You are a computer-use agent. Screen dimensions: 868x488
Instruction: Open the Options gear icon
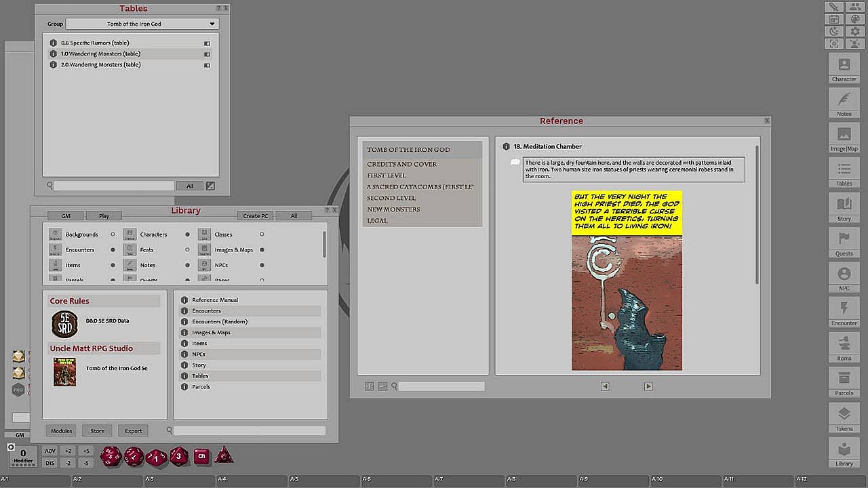[855, 31]
